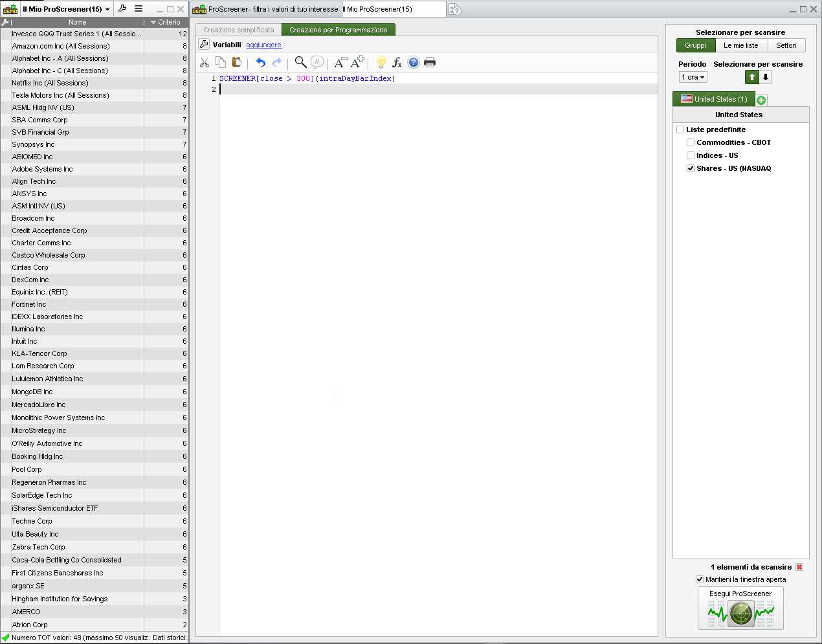Cut selected code with scissors icon
This screenshot has width=822, height=644.
[x=205, y=62]
